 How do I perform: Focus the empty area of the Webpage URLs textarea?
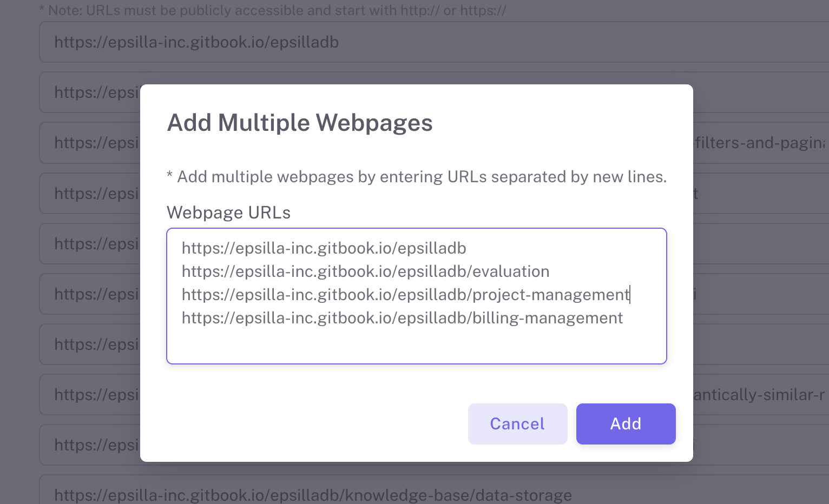[x=416, y=344]
